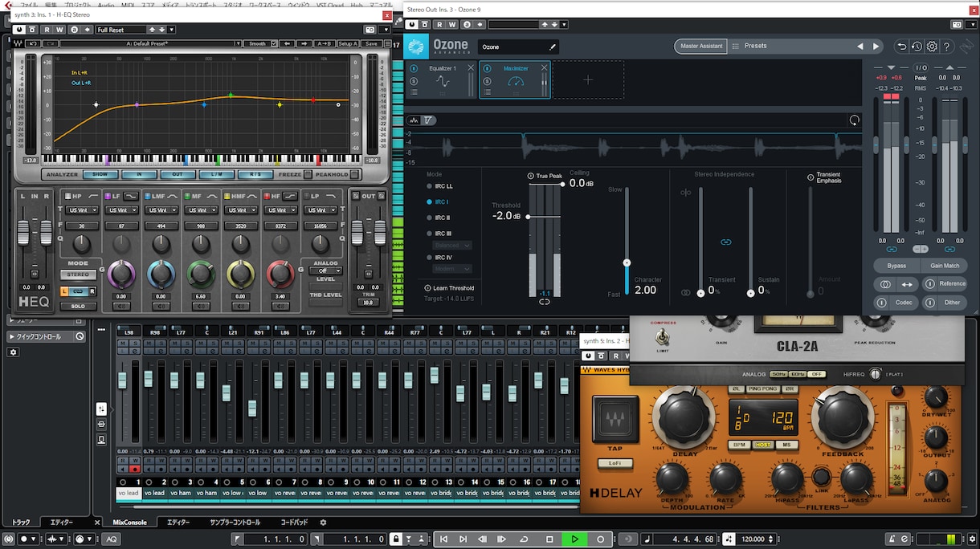
Task: Open Ozone settings gear
Action: coord(932,47)
